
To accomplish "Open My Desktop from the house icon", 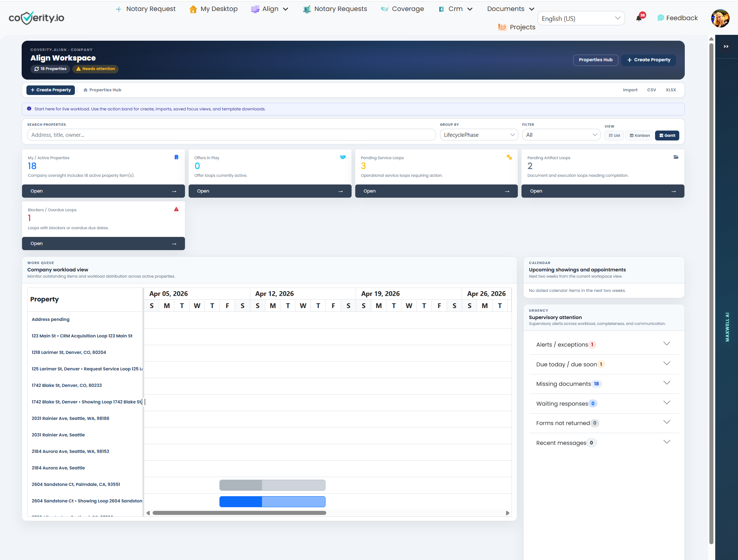I will [193, 9].
